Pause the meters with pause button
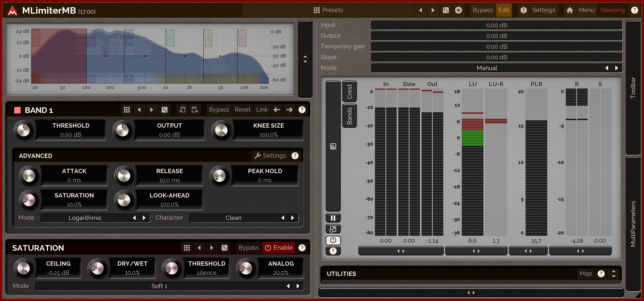 (333, 218)
